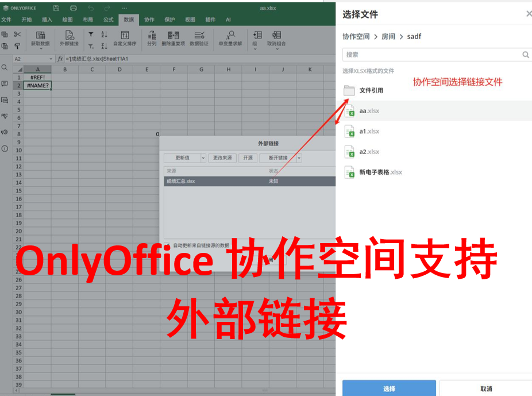
Task: Switch to the 视图 tab
Action: point(190,20)
